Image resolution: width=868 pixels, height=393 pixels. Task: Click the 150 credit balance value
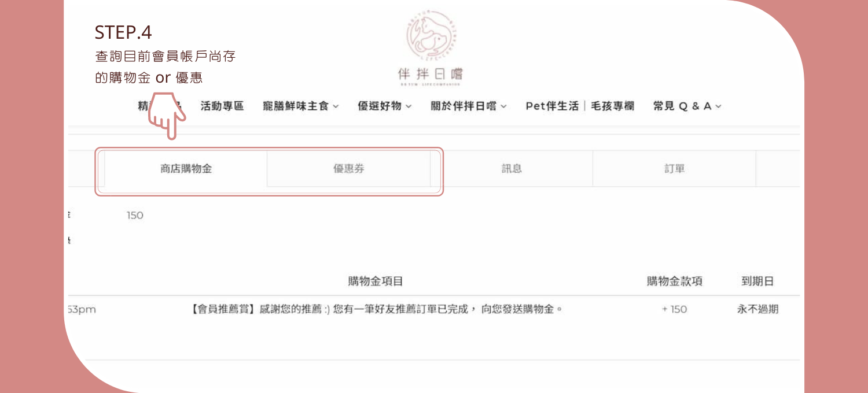pyautogui.click(x=135, y=216)
